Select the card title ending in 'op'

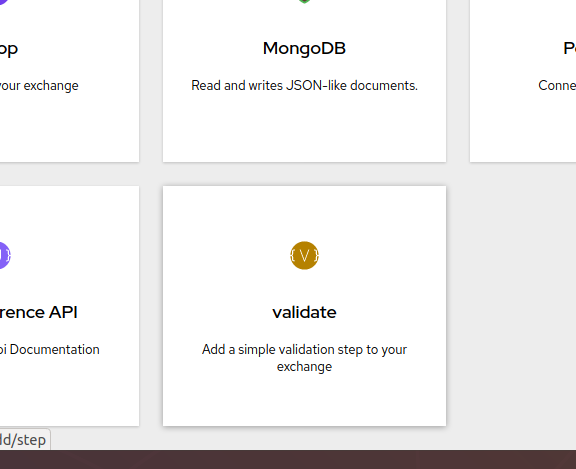pyautogui.click(x=9, y=49)
